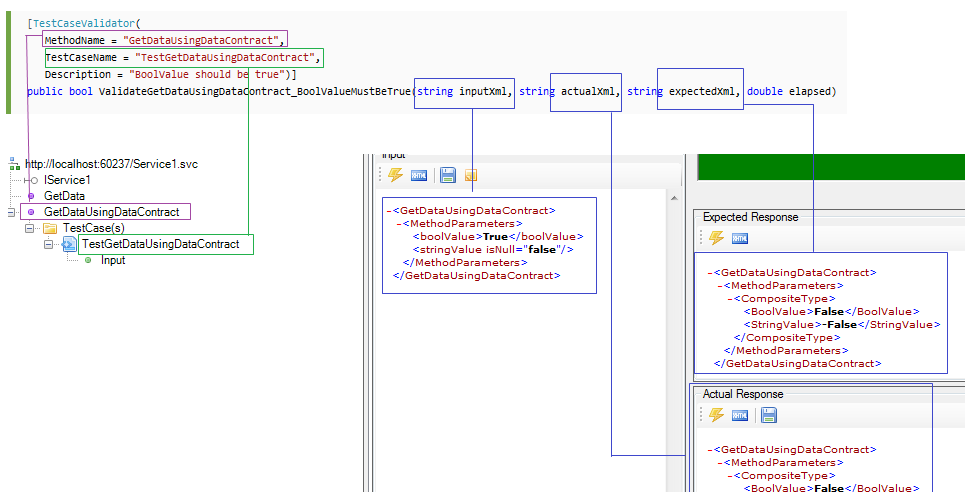The image size is (968, 492).
Task: Click the test case document icon in tree
Action: [x=69, y=244]
